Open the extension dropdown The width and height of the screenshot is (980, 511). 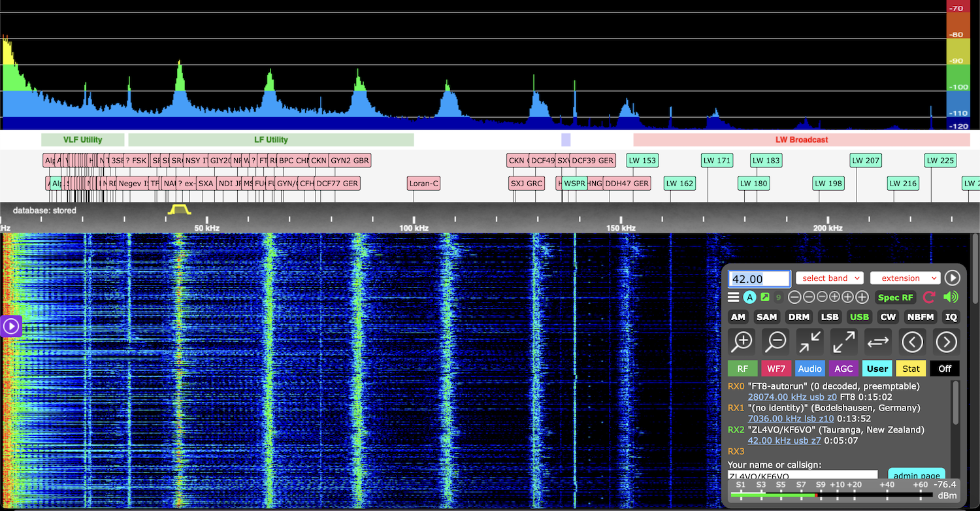click(905, 278)
